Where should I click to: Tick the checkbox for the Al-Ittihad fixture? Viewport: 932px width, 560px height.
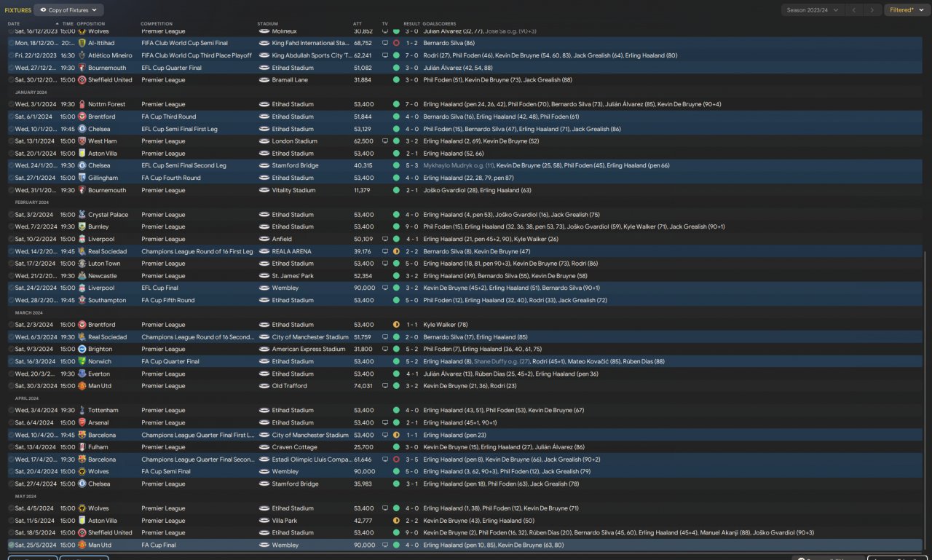pos(12,43)
